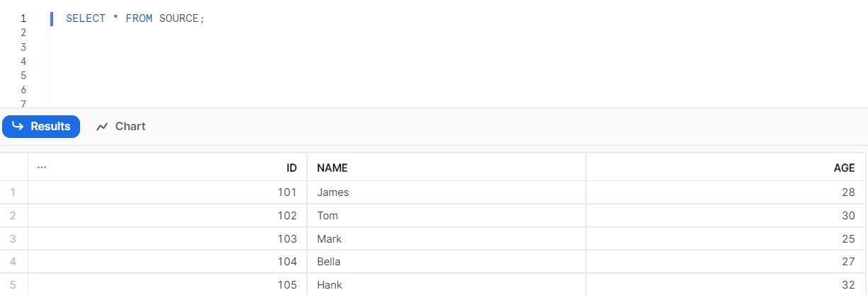
Task: Select cell with ID 104
Action: click(x=167, y=262)
